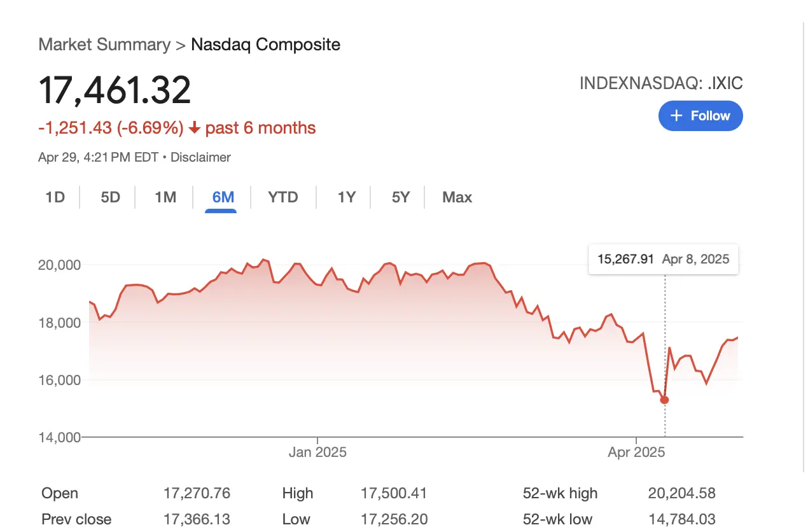This screenshot has height=532, width=808.
Task: Click the INDEXNASDAQ: .IXIC ticker label
Action: (x=661, y=83)
